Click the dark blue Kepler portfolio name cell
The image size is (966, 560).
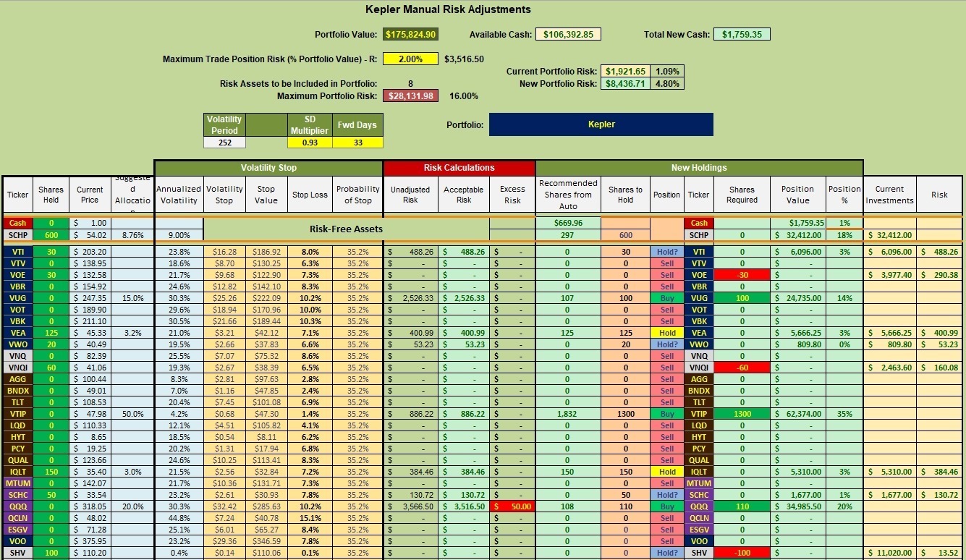601,124
